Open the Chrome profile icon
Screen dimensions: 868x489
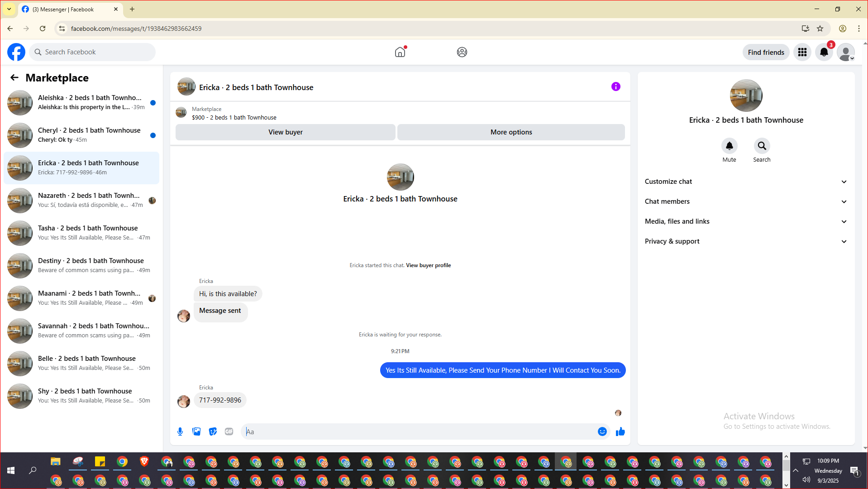843,29
